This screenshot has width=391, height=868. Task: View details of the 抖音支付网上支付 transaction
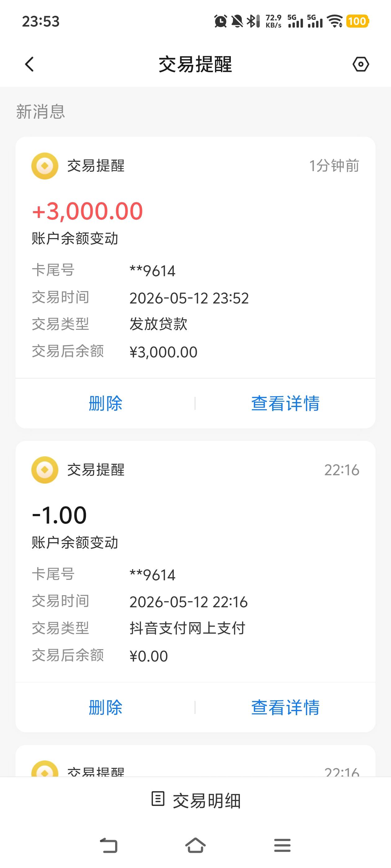coord(285,707)
